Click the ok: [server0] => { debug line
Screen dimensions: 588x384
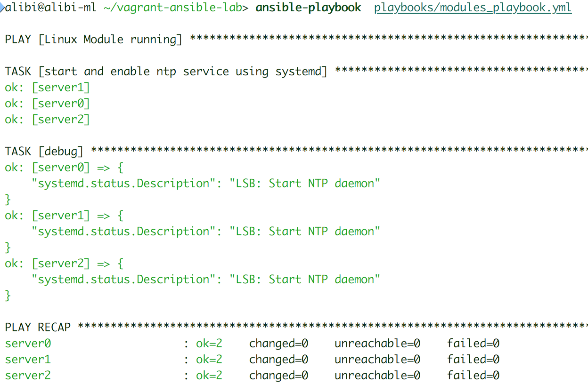(64, 168)
